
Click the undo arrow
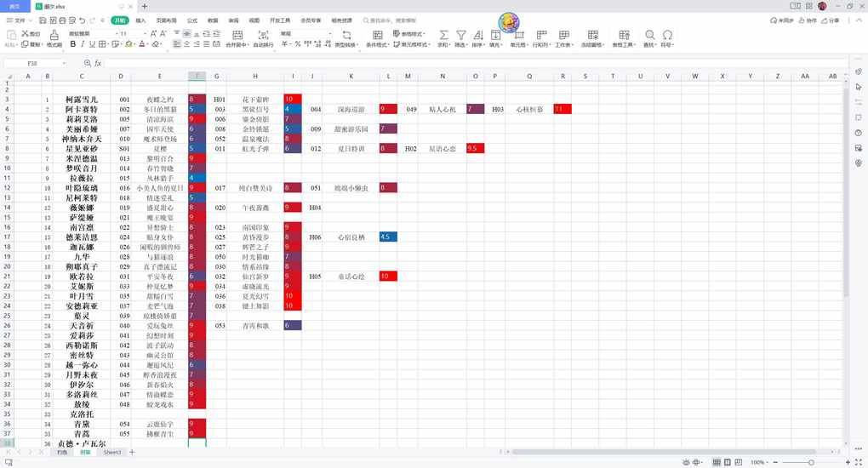click(82, 20)
